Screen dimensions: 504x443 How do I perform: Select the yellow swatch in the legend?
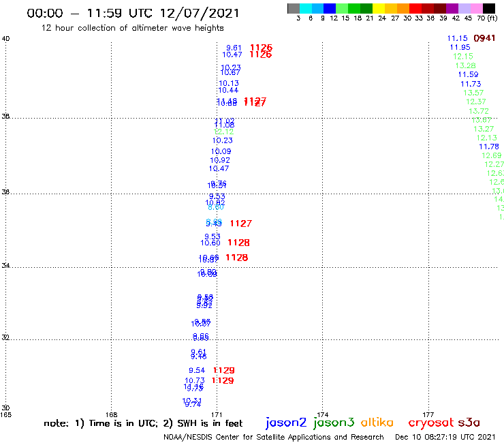point(379,8)
